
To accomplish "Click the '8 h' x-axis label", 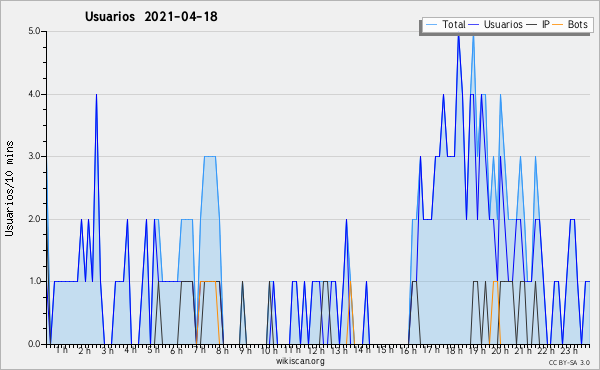I will 222,350.
